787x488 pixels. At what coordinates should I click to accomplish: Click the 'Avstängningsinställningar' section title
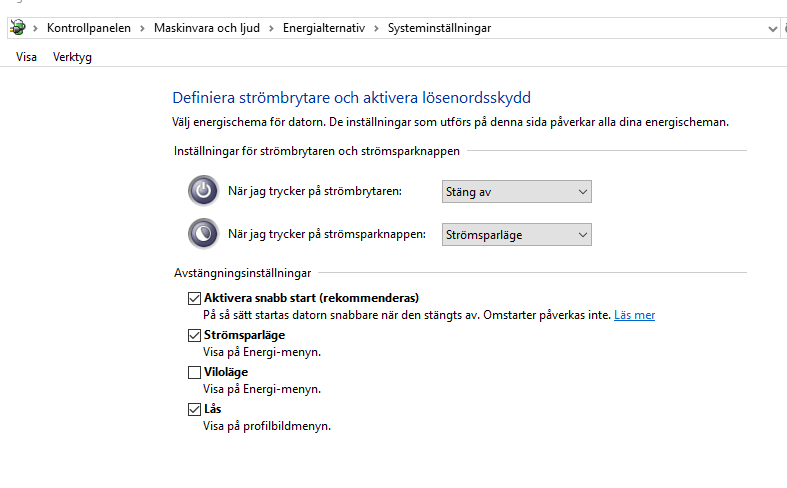click(242, 273)
